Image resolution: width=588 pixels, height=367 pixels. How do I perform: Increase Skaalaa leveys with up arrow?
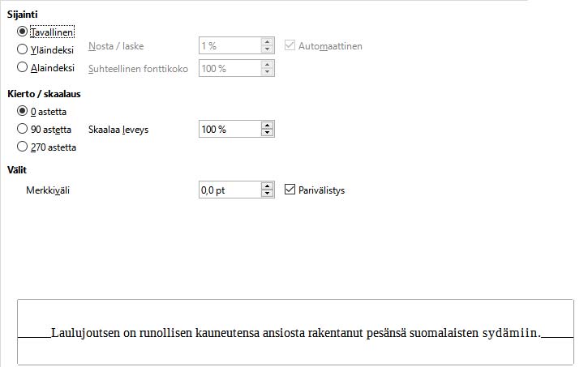tap(267, 126)
